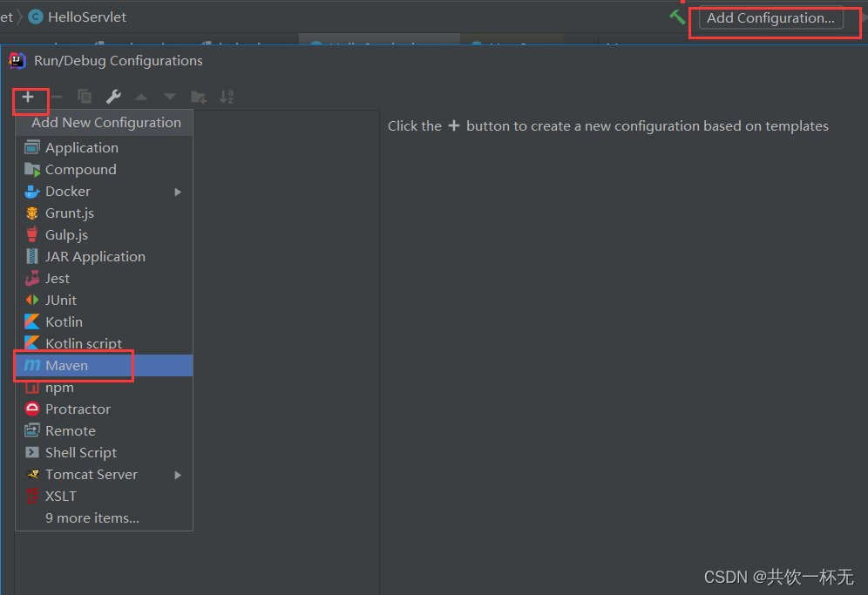868x595 pixels.
Task: Click the Protractor red icon
Action: click(x=32, y=409)
